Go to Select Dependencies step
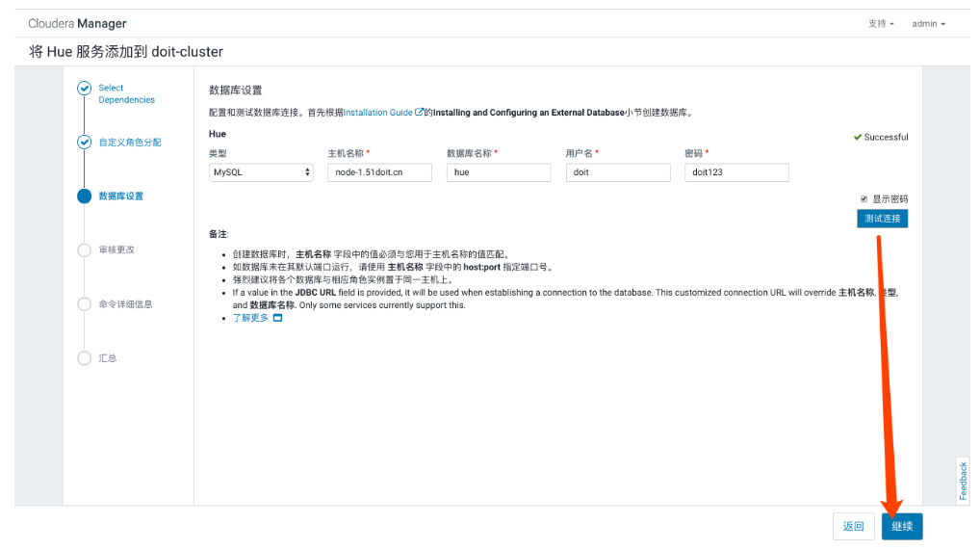980x550 pixels. tap(126, 93)
